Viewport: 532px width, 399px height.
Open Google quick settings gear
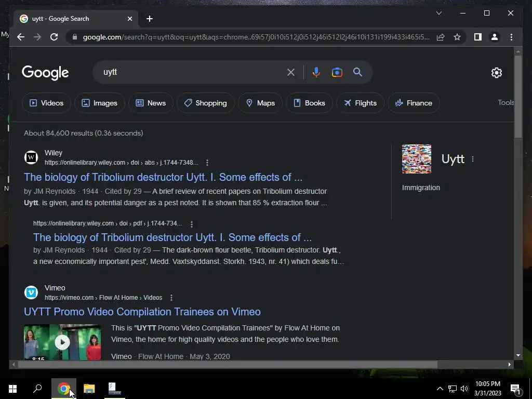pyautogui.click(x=497, y=73)
